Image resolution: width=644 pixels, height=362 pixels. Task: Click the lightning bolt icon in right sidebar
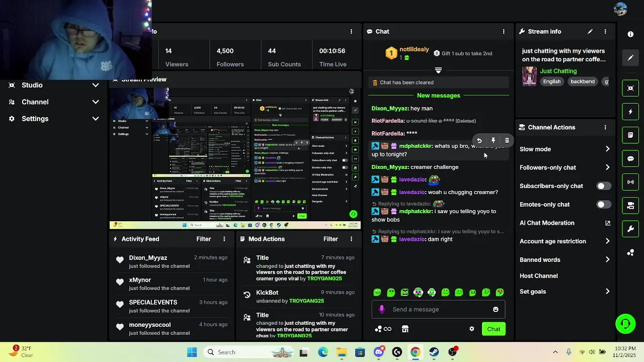coord(630,112)
